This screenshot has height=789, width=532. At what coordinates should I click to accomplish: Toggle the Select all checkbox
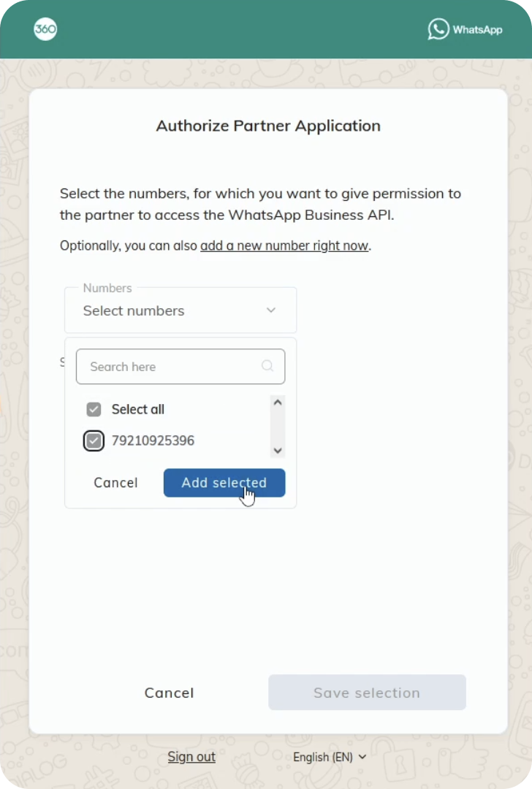(94, 409)
